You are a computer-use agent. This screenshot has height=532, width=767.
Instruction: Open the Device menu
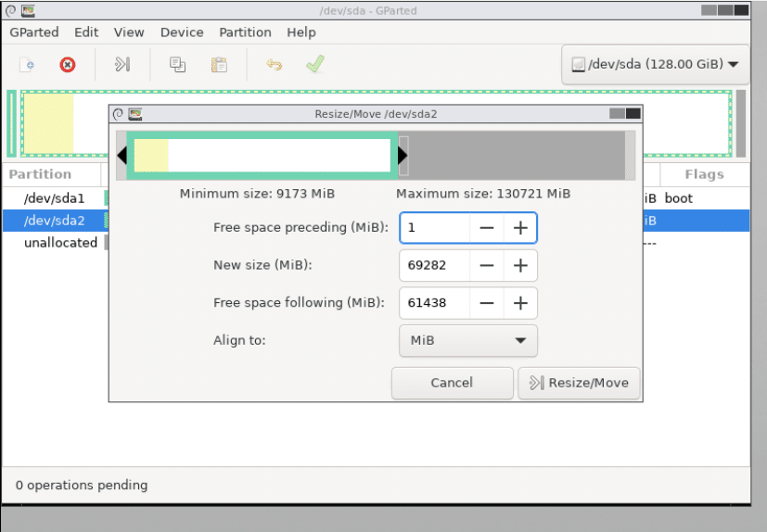pos(182,32)
